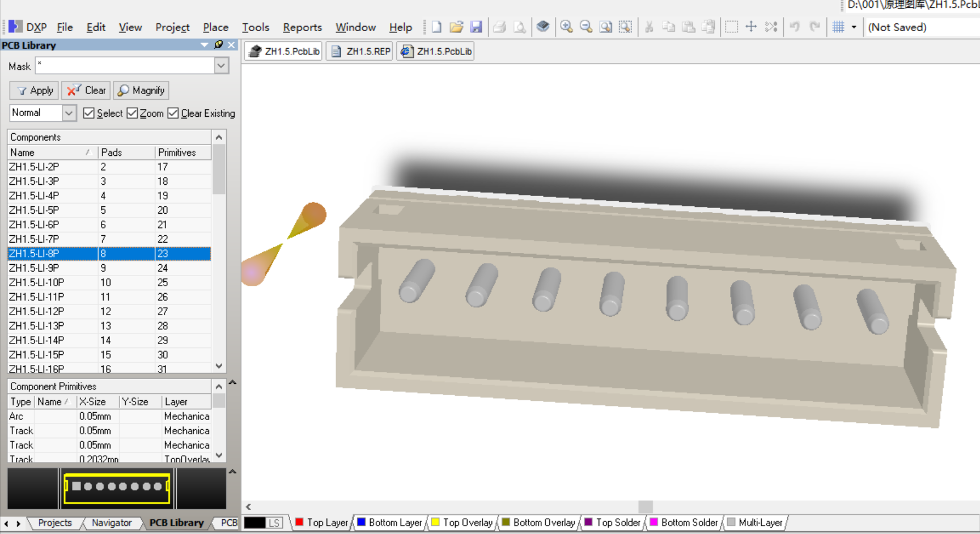Viewport: 980px width, 534px height.
Task: Select the Arc primitive row
Action: click(x=109, y=416)
